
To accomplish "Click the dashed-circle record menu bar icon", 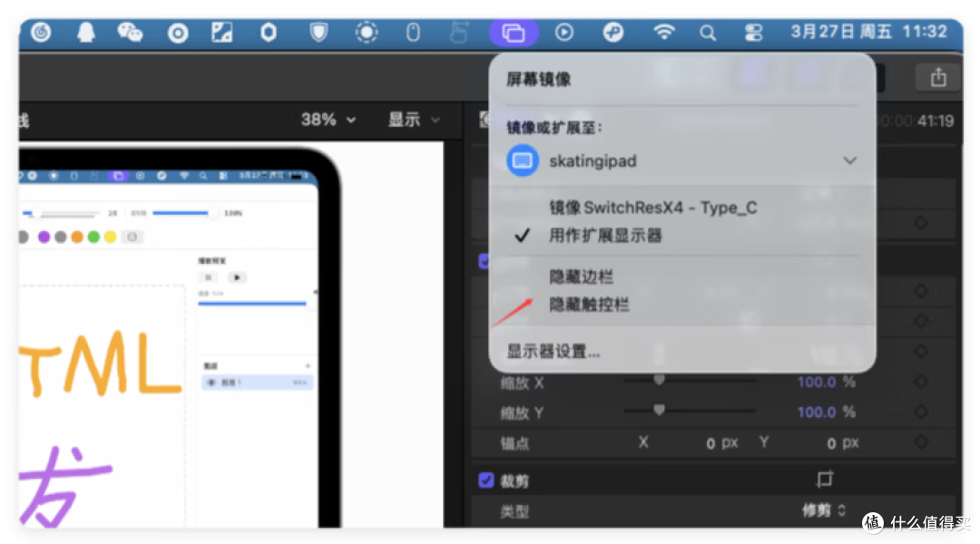I will click(x=367, y=32).
